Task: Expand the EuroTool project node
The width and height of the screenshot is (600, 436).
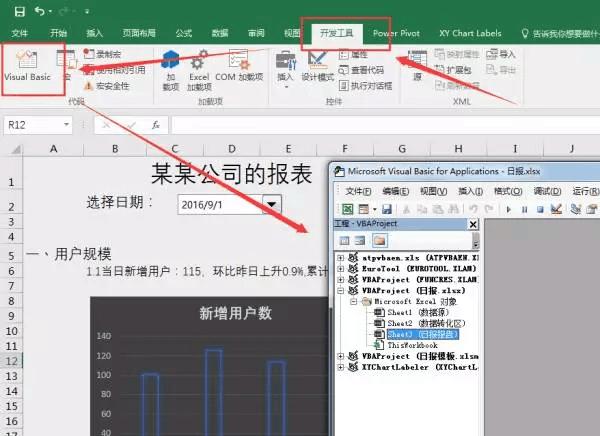Action: [x=340, y=269]
